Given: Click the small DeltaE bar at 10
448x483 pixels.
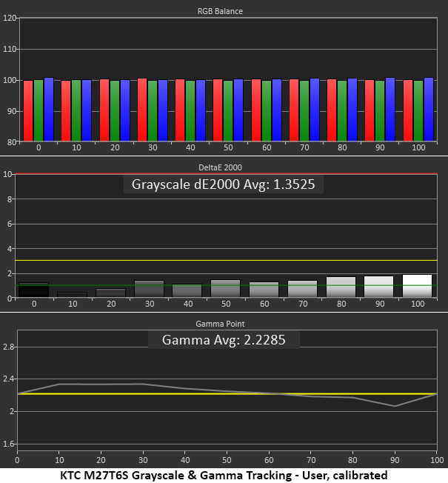Looking at the screenshot, I should (73, 295).
